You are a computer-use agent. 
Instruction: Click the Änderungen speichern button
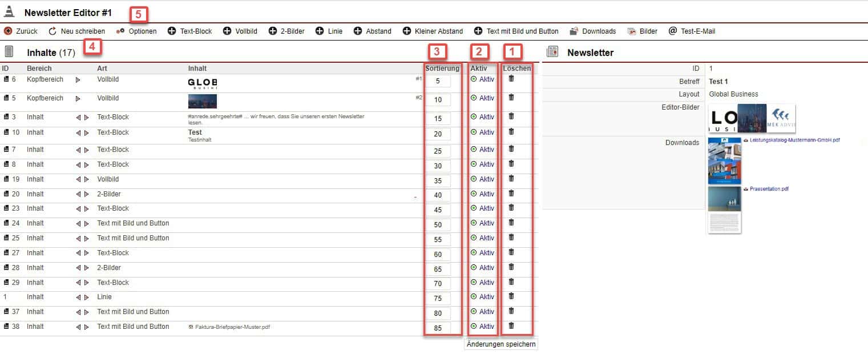coord(500,344)
